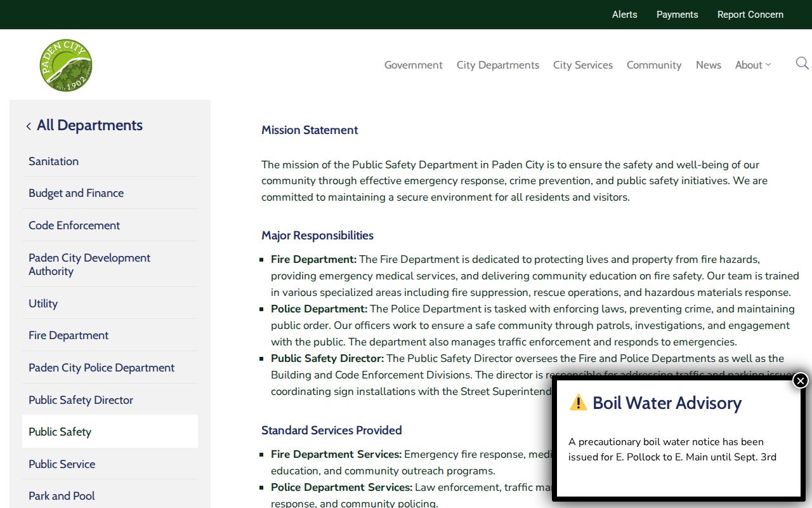812x508 pixels.
Task: Close the Boil Water Advisory popup
Action: (801, 380)
